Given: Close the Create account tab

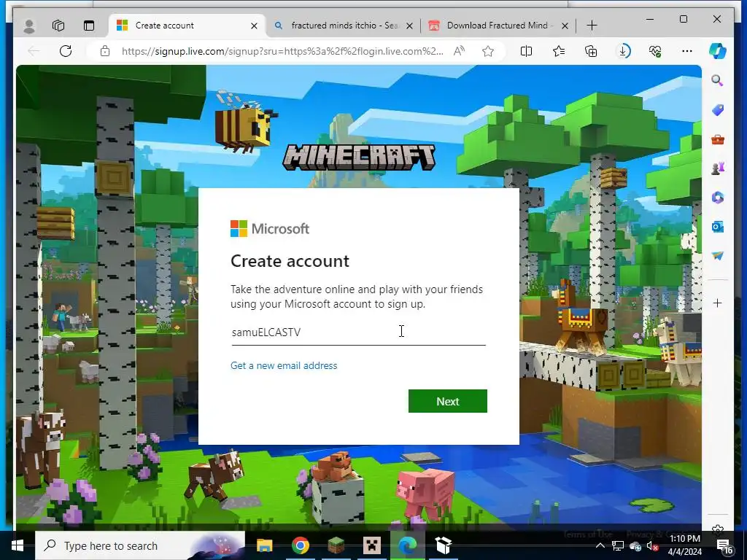Looking at the screenshot, I should coord(255,26).
